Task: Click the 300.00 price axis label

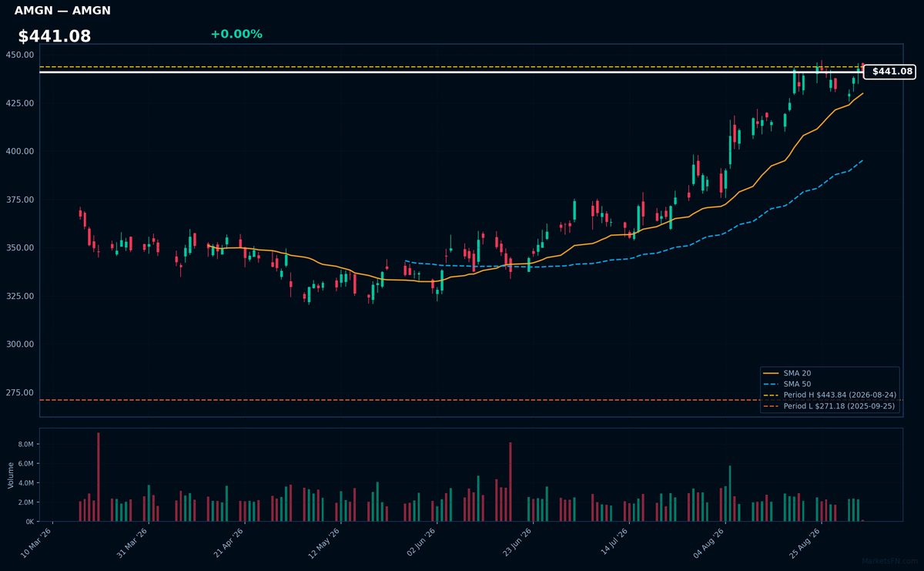Action: [19, 344]
